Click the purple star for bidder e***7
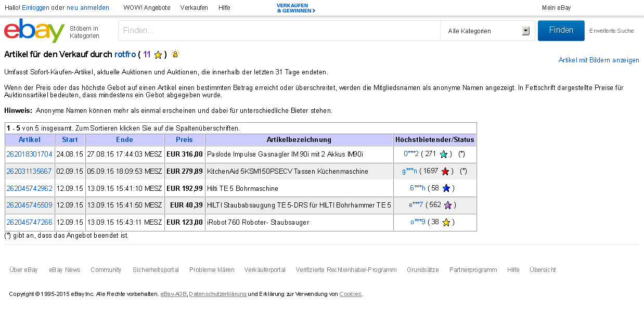This screenshot has height=323, width=644. (x=447, y=205)
